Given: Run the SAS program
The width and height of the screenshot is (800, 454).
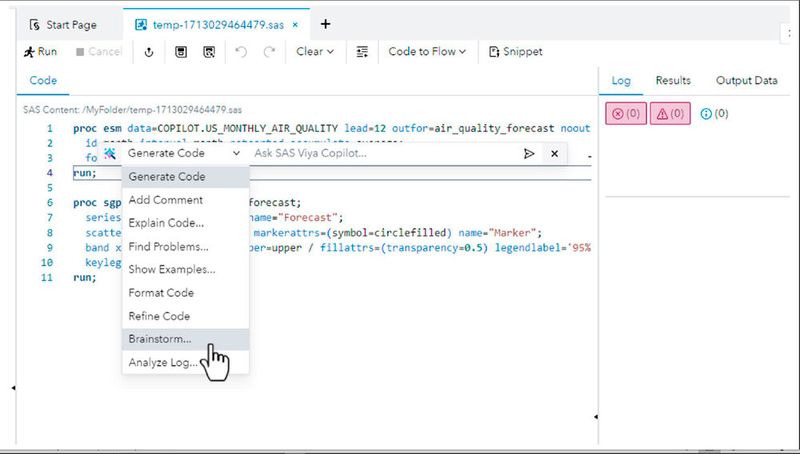Looking at the screenshot, I should (40, 52).
